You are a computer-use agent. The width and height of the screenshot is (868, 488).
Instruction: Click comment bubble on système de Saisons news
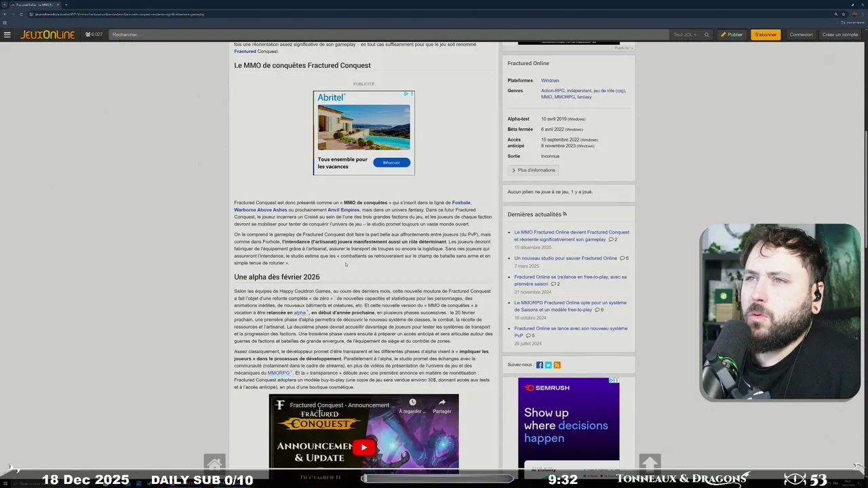(x=597, y=310)
